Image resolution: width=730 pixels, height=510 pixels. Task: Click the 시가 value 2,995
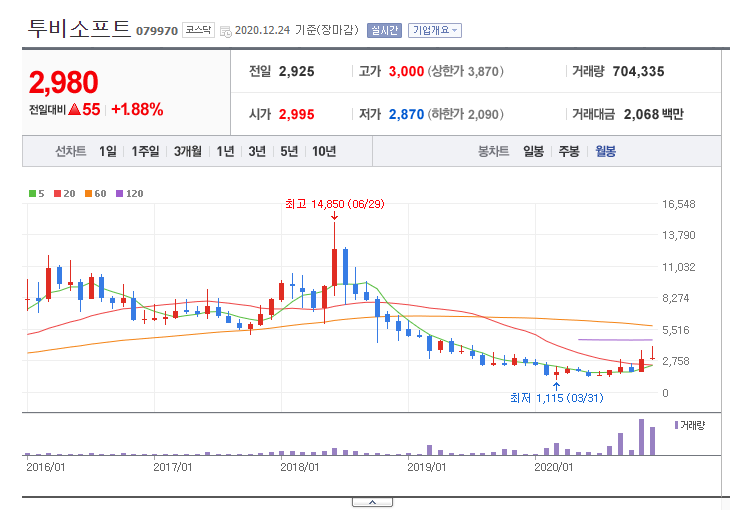[297, 114]
